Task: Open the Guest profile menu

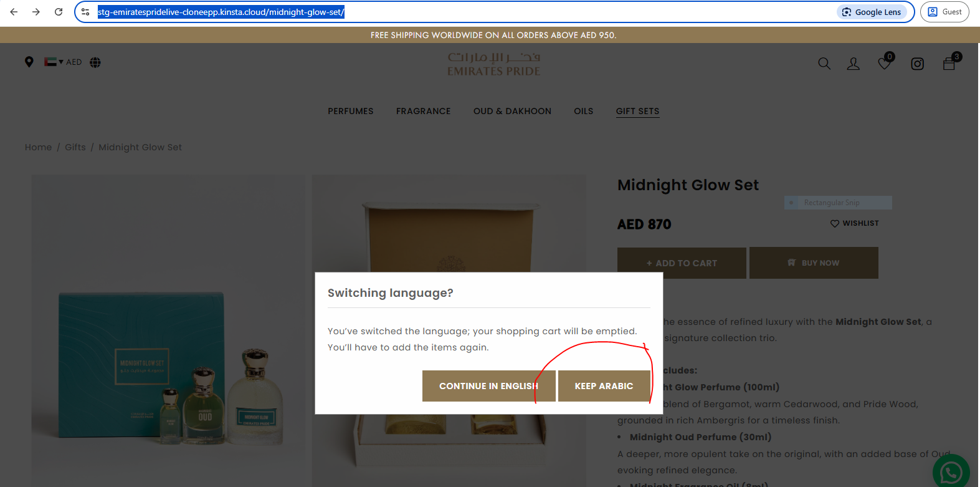Action: (944, 12)
